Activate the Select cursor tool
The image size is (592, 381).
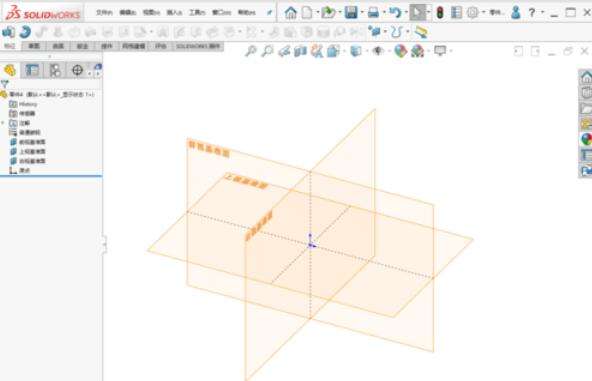pos(417,13)
